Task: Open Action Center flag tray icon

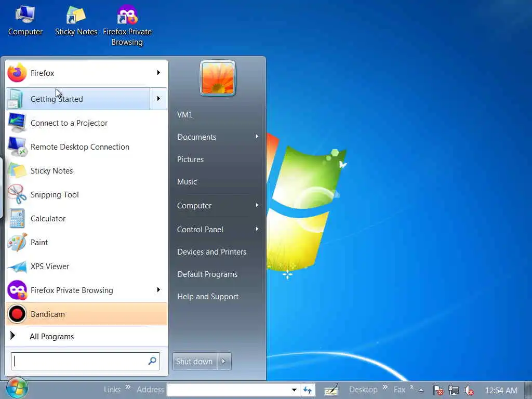Action: point(438,390)
